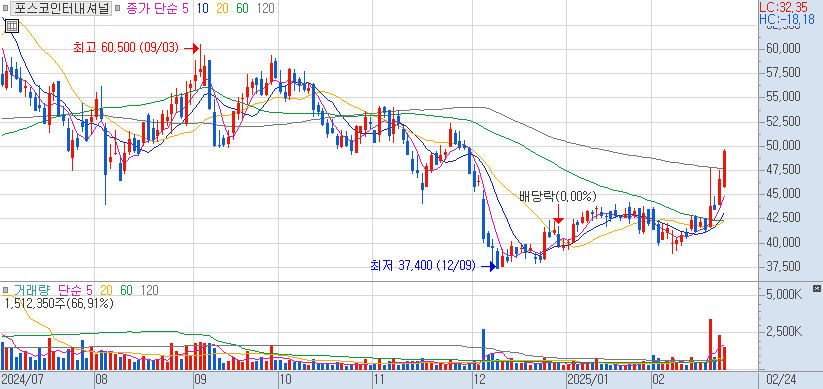
Task: Open the data table grid icon
Action: (12, 26)
